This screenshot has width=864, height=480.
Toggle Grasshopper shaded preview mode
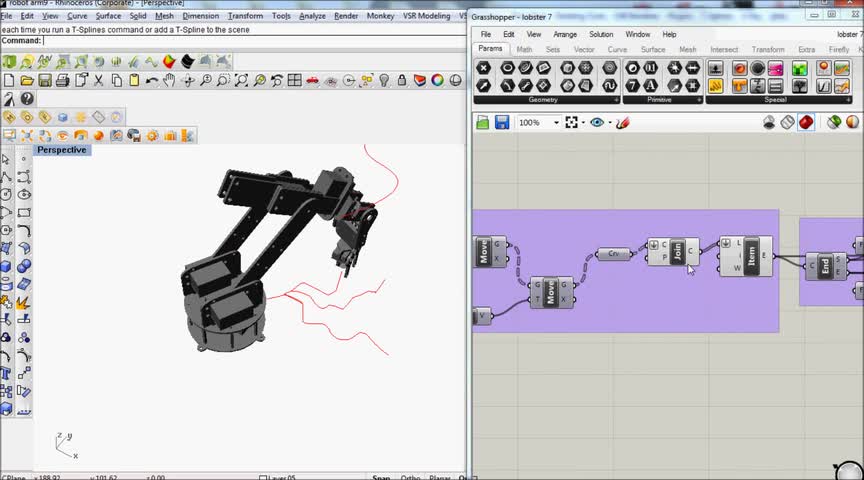pyautogui.click(x=806, y=122)
